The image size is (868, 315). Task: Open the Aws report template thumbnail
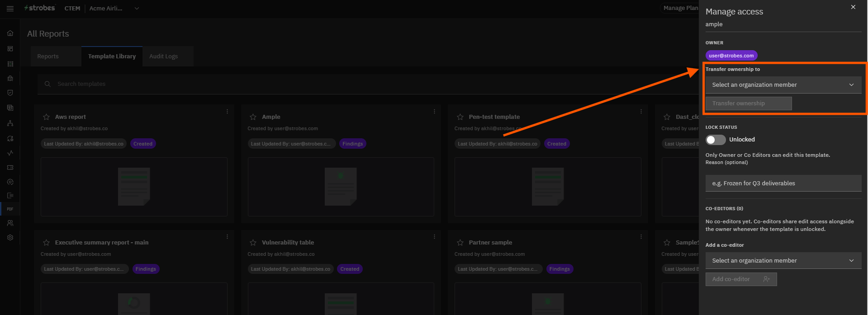pyautogui.click(x=134, y=187)
